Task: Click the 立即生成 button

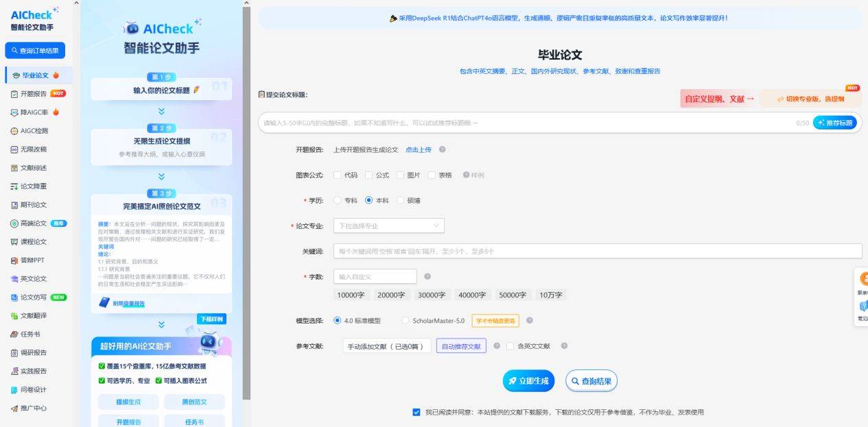Action: coord(528,380)
